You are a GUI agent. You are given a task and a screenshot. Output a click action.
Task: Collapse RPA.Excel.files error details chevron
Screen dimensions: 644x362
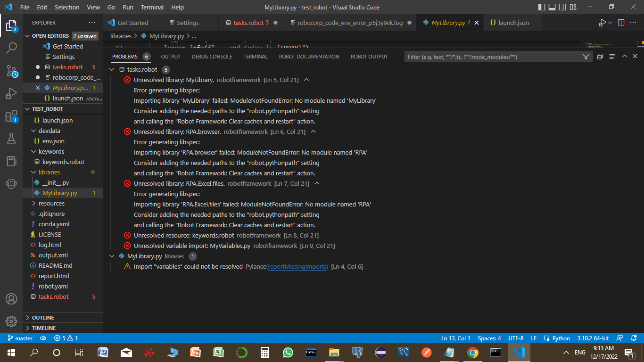click(317, 183)
